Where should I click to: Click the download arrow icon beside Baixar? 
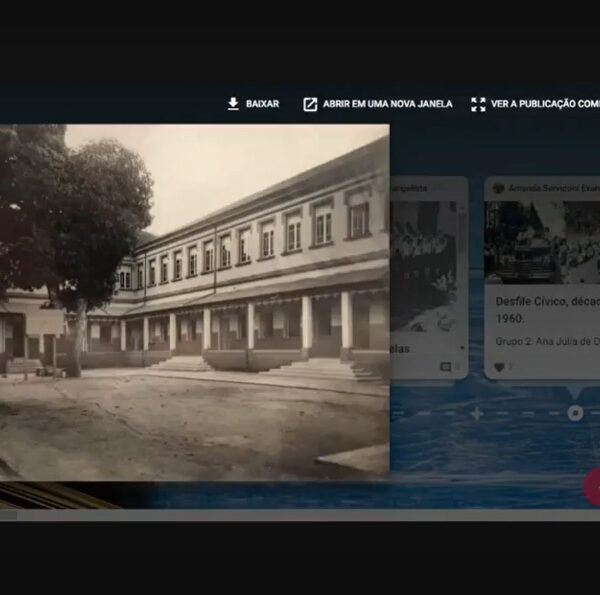(233, 104)
